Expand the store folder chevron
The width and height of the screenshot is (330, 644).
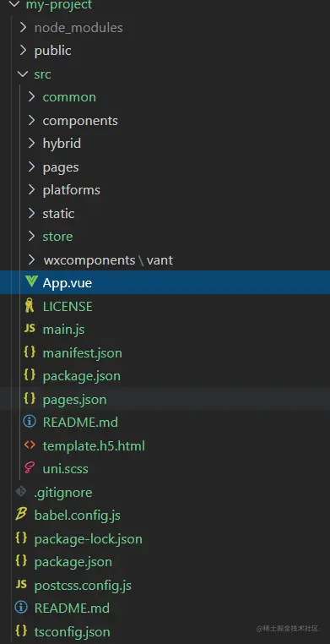point(31,236)
